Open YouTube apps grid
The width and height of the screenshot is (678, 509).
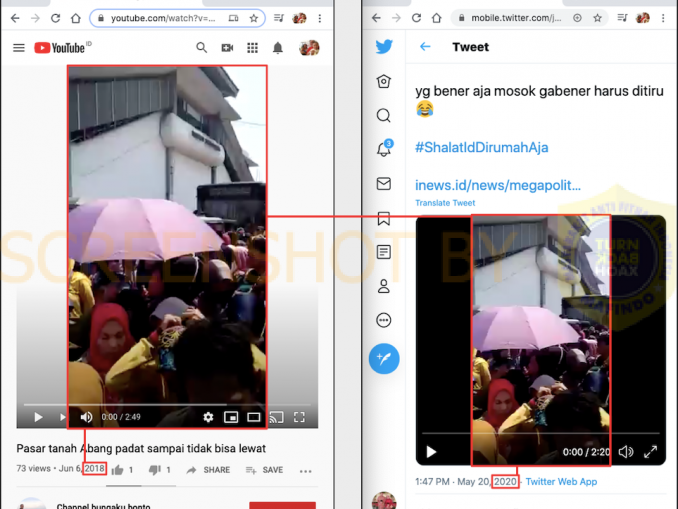pos(253,48)
